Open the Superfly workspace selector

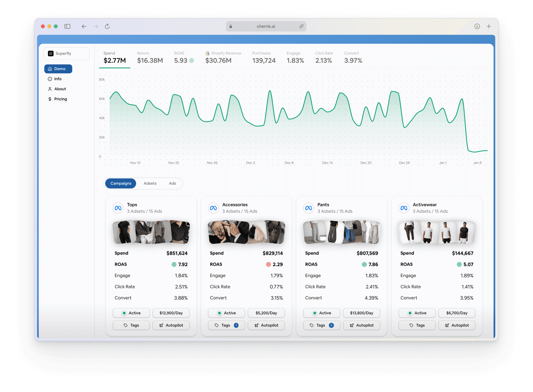point(67,53)
